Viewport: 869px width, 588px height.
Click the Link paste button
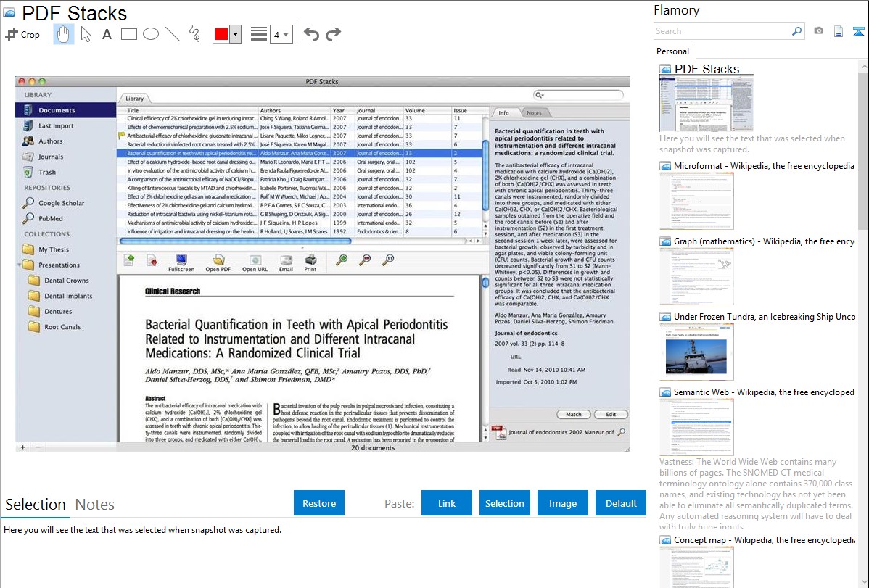pos(447,503)
